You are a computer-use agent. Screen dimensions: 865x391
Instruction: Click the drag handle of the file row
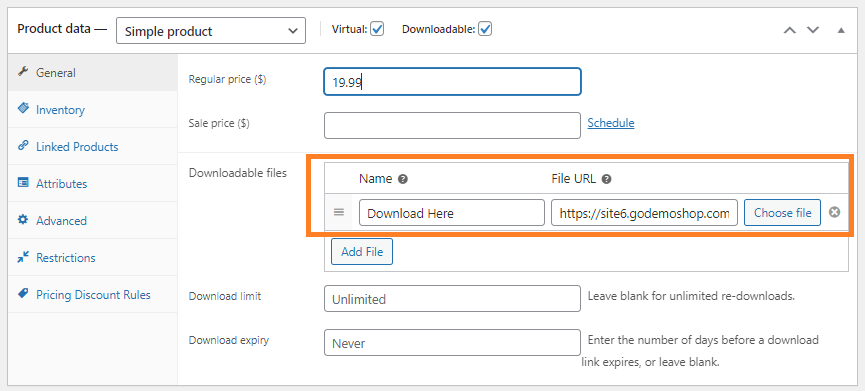point(339,212)
